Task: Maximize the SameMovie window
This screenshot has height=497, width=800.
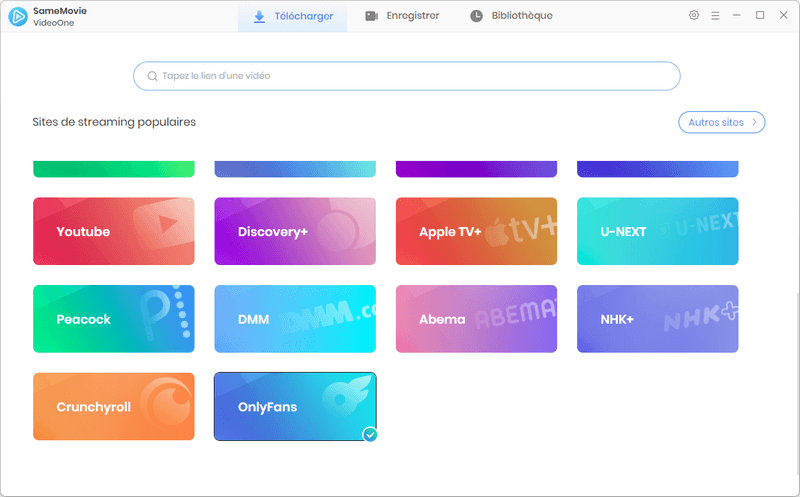Action: 760,15
